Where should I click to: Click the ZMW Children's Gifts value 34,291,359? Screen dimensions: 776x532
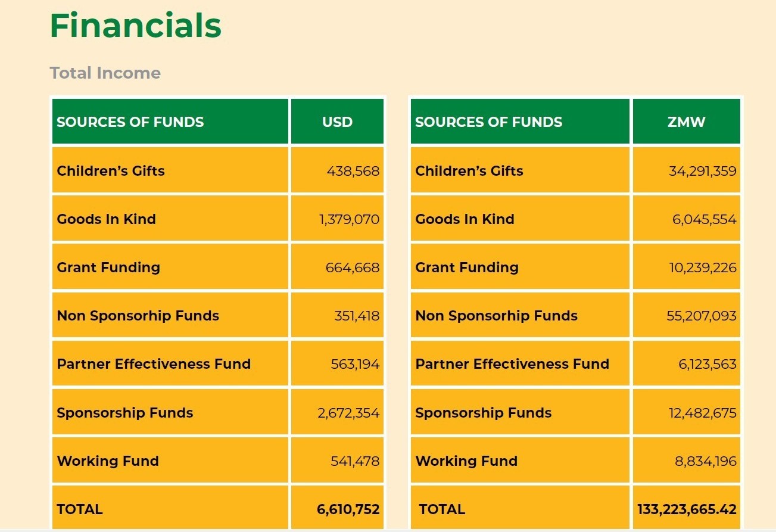coord(703,171)
